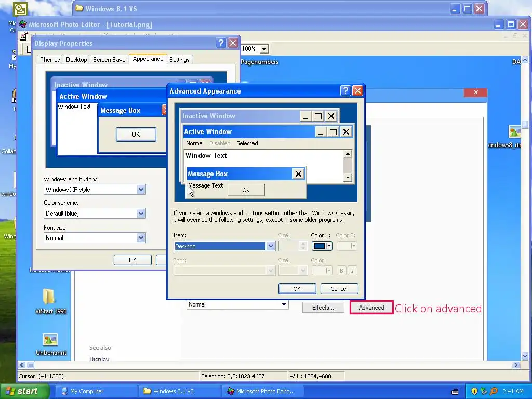Image resolution: width=532 pixels, height=399 pixels.
Task: Click Normal menu item in preview
Action: [x=195, y=143]
